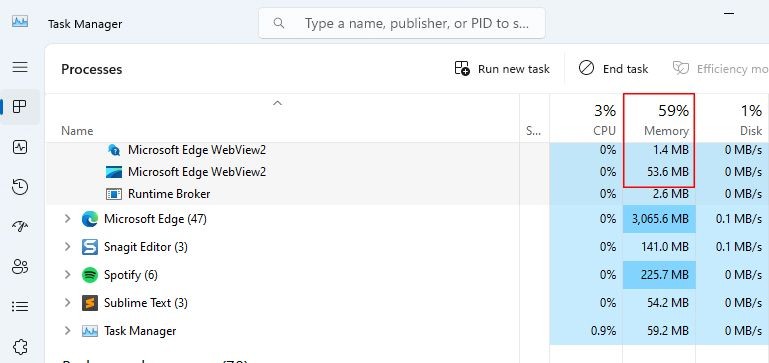Click the Task Manager title text
Screen dimensions: 769x363
[85, 24]
